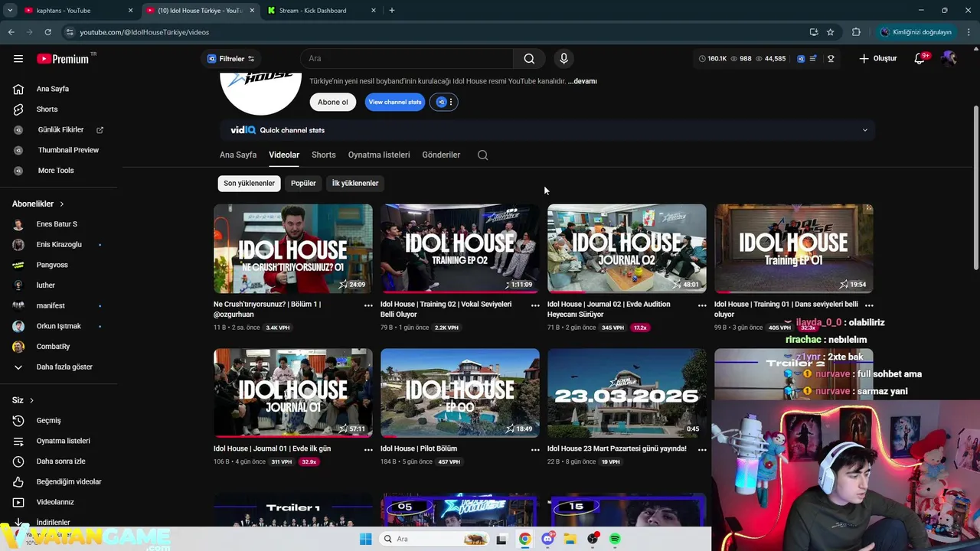The image size is (980, 551).
Task: Open Günlük Fikirler in the sidebar
Action: coord(60,130)
